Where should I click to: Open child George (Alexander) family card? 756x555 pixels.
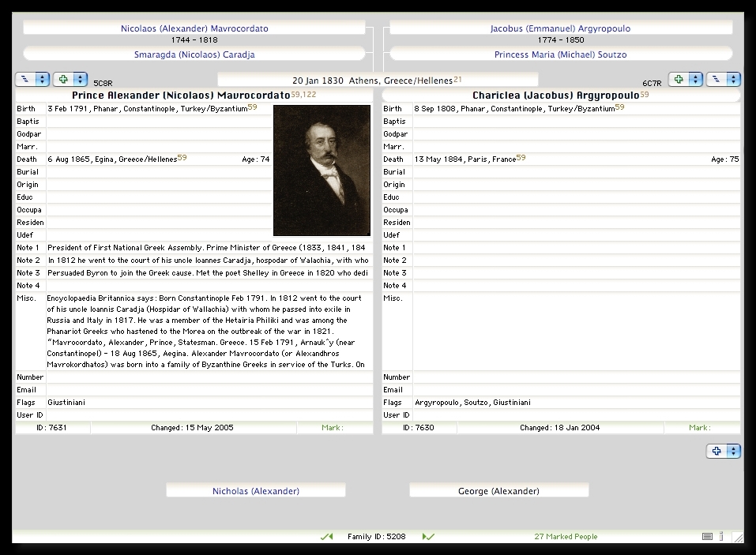pos(498,491)
